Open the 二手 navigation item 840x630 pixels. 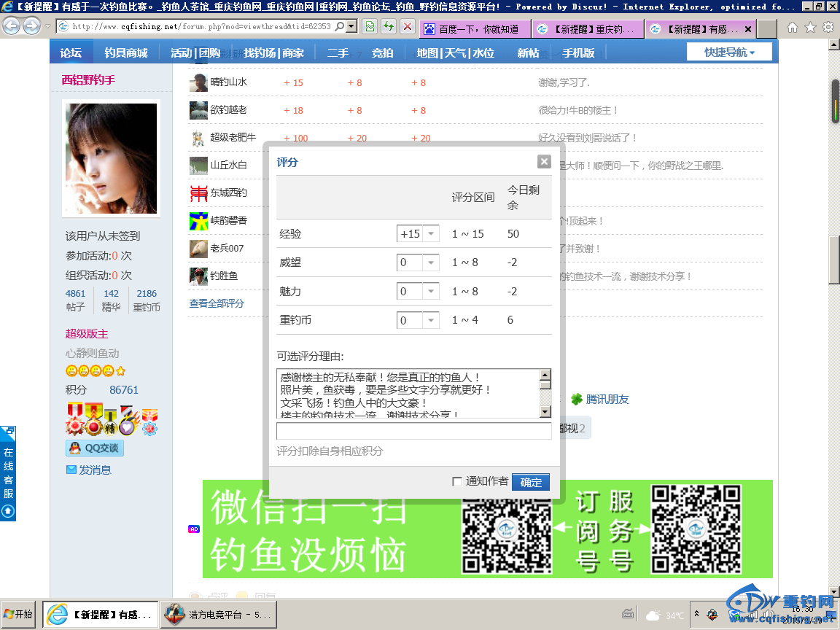coord(338,52)
